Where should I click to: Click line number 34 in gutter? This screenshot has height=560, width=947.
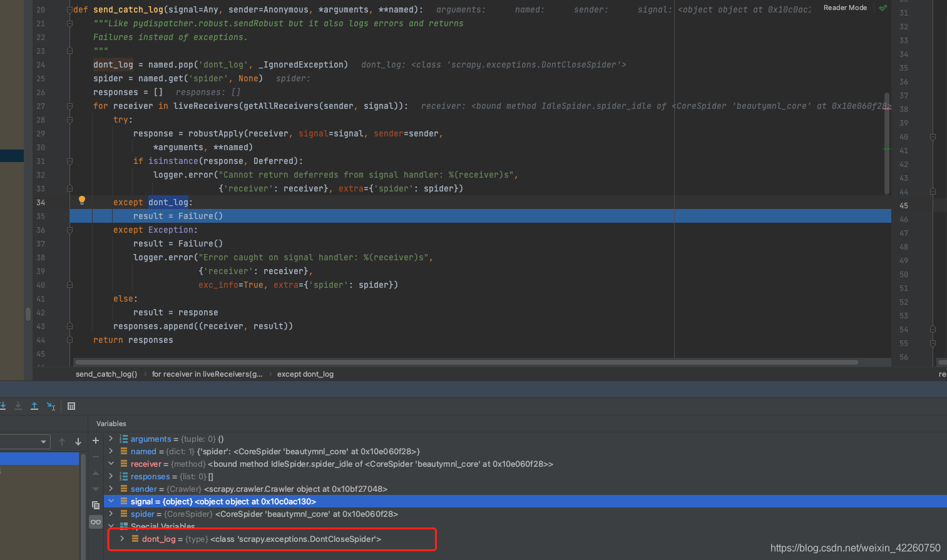(x=41, y=203)
